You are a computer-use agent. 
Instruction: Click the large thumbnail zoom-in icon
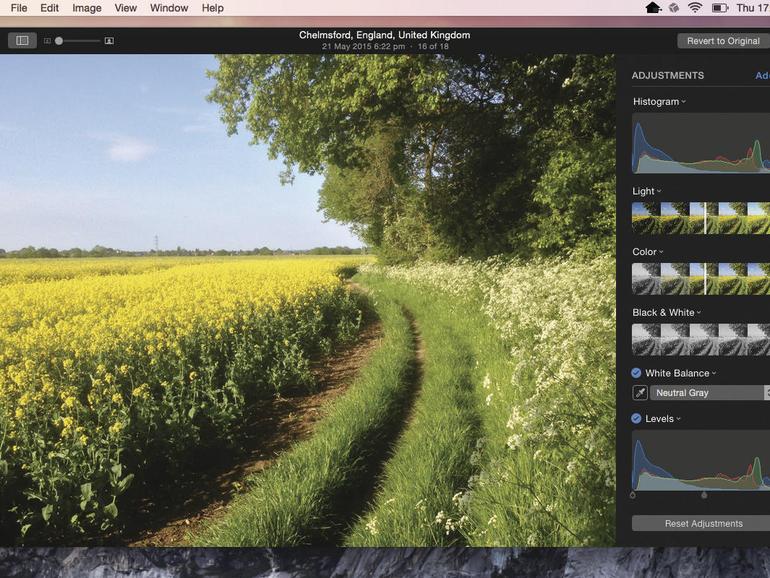pyautogui.click(x=109, y=41)
